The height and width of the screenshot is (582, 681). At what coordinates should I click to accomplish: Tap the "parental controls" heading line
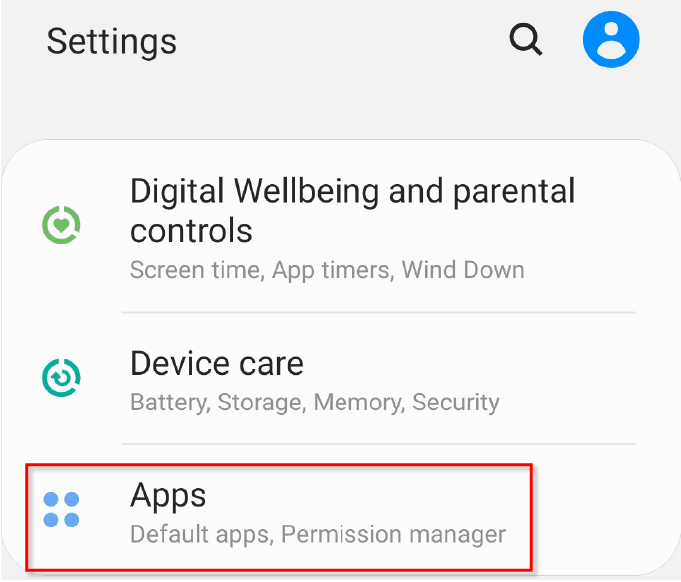(191, 231)
